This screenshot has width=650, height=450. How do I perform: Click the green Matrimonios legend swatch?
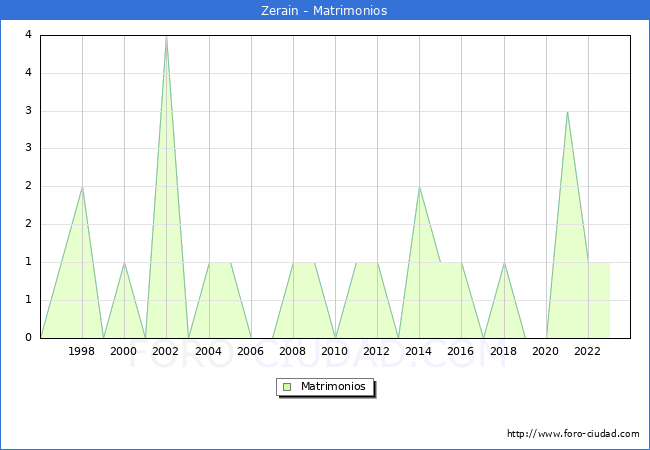(x=287, y=387)
